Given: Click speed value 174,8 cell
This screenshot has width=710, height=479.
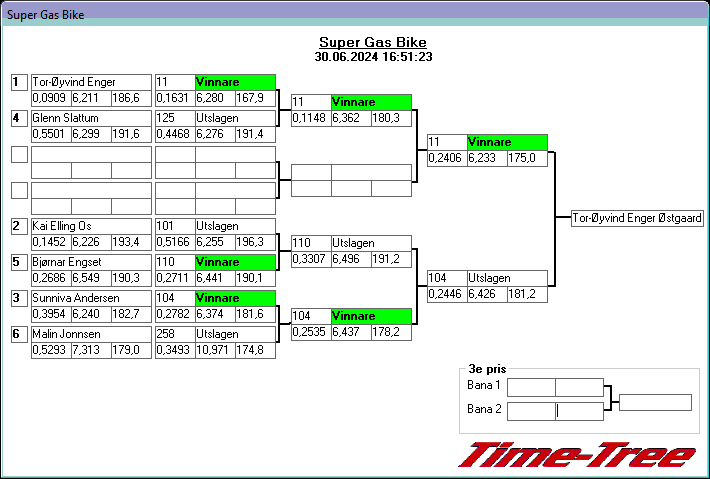Looking at the screenshot, I should [x=256, y=350].
